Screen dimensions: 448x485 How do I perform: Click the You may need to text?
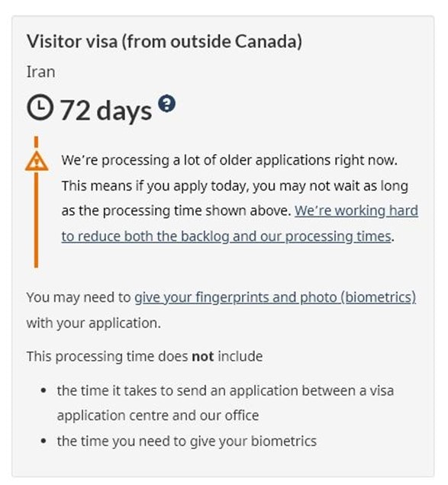[79, 297]
